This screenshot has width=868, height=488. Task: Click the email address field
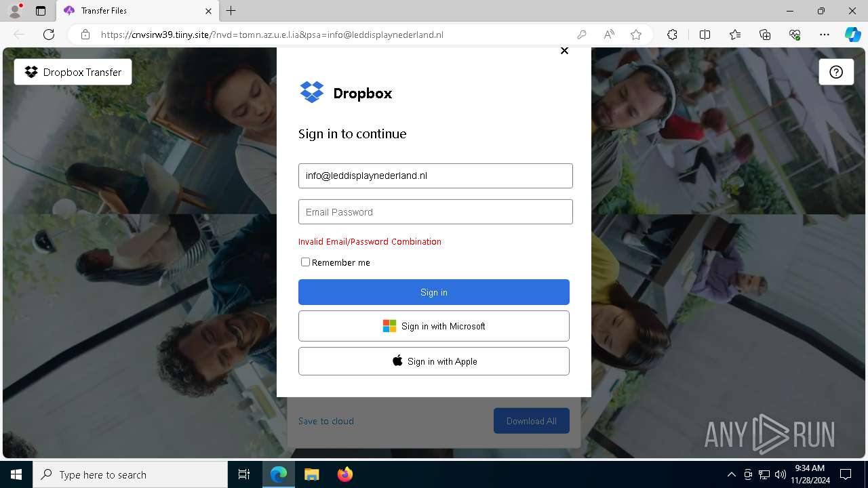(435, 176)
